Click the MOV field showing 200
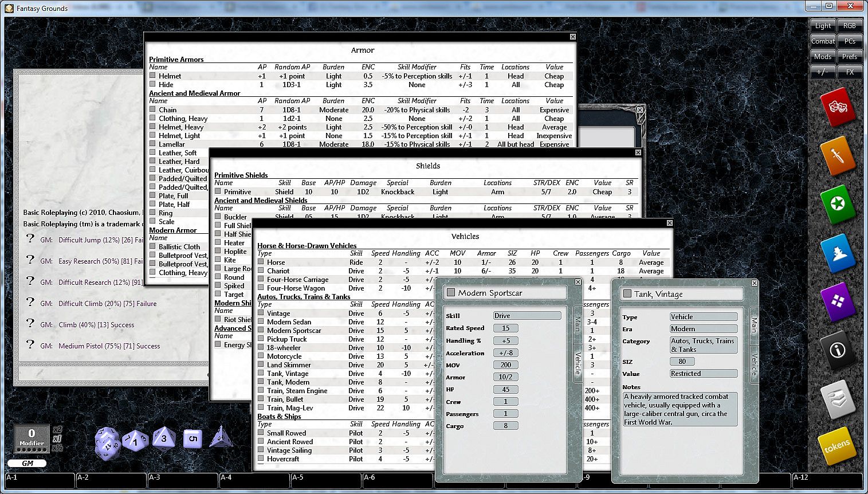 [505, 365]
